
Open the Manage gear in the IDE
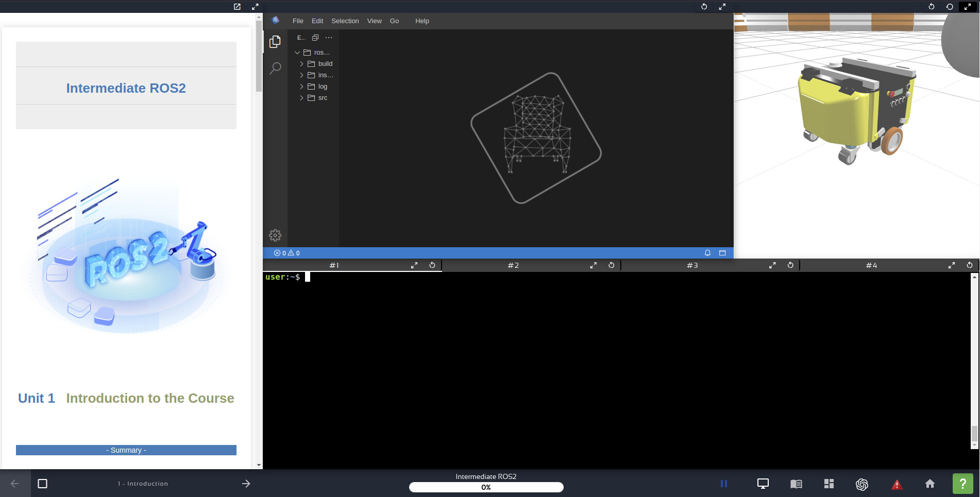tap(275, 235)
